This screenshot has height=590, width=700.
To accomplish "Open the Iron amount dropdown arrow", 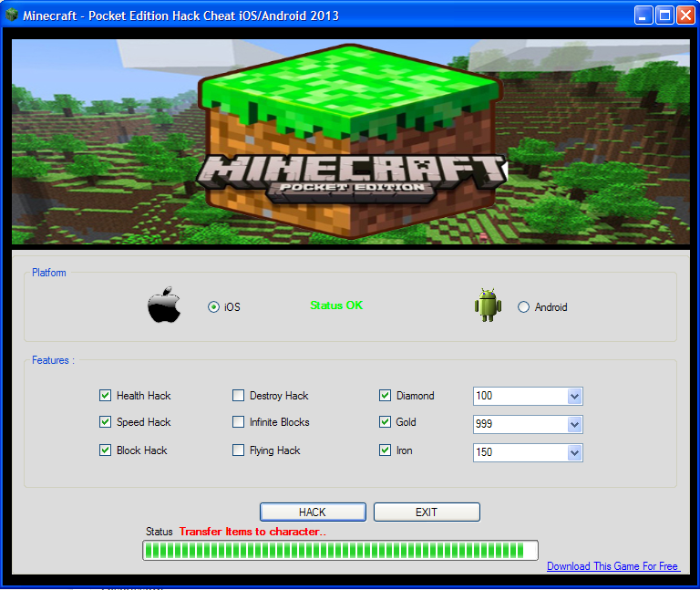I will [574, 453].
